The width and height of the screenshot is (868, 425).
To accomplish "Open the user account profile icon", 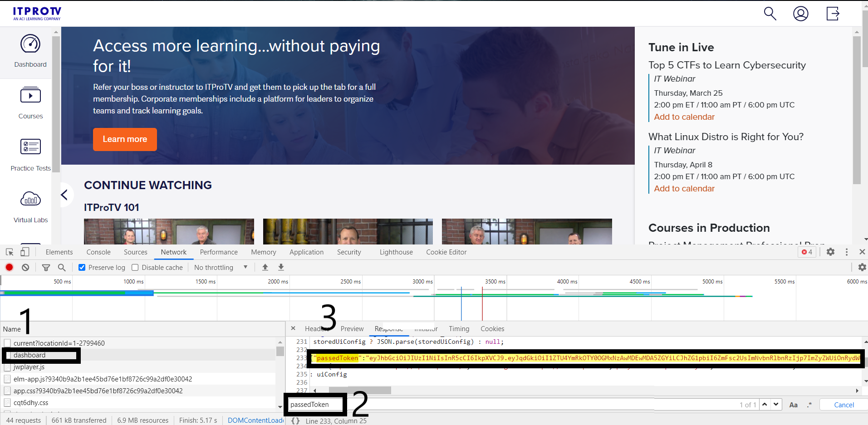I will (801, 14).
